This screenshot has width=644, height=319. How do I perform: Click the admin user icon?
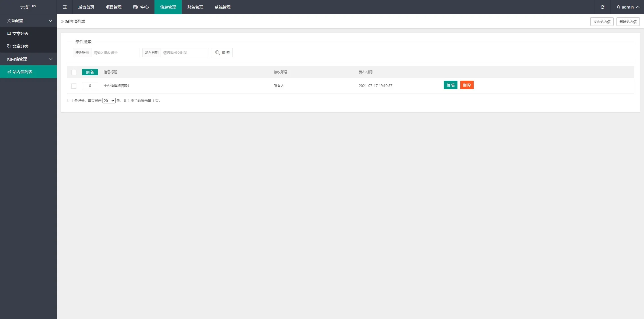point(618,7)
